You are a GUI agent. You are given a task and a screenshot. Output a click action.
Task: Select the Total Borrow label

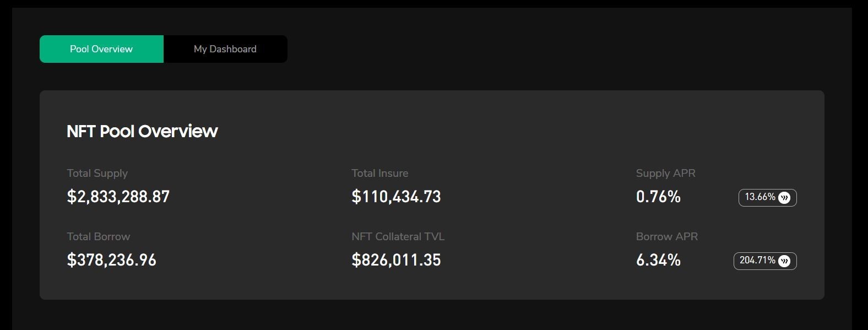point(99,236)
